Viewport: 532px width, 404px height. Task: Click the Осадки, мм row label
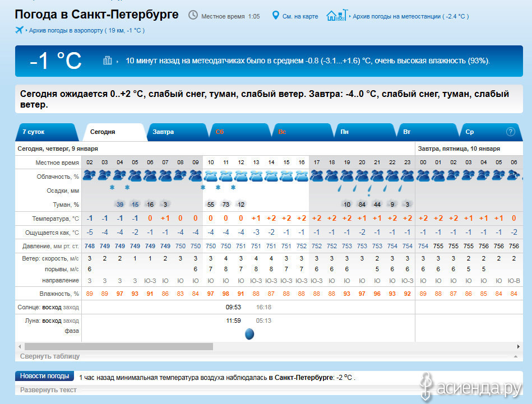pyautogui.click(x=63, y=191)
